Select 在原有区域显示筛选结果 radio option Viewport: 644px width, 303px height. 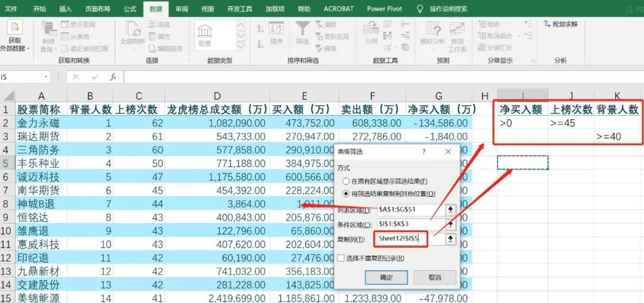click(x=346, y=181)
